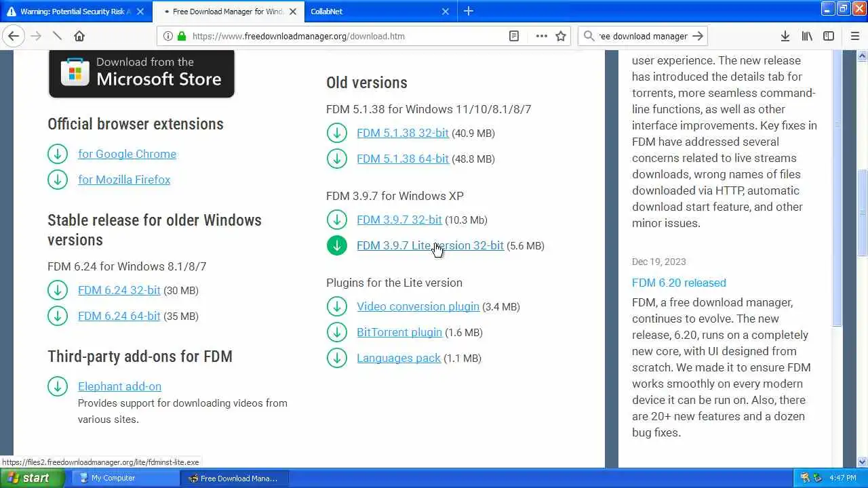Click the site information icon in address bar
868x488 pixels.
pos(167,36)
